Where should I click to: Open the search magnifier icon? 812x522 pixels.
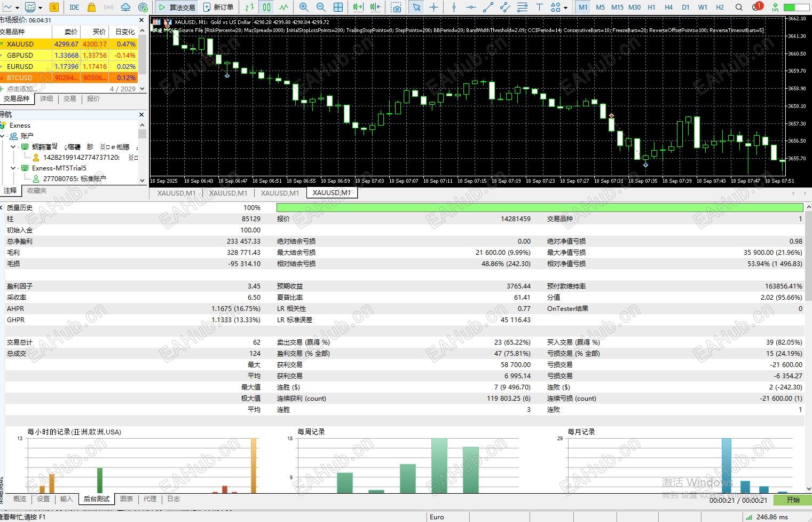(x=739, y=7)
